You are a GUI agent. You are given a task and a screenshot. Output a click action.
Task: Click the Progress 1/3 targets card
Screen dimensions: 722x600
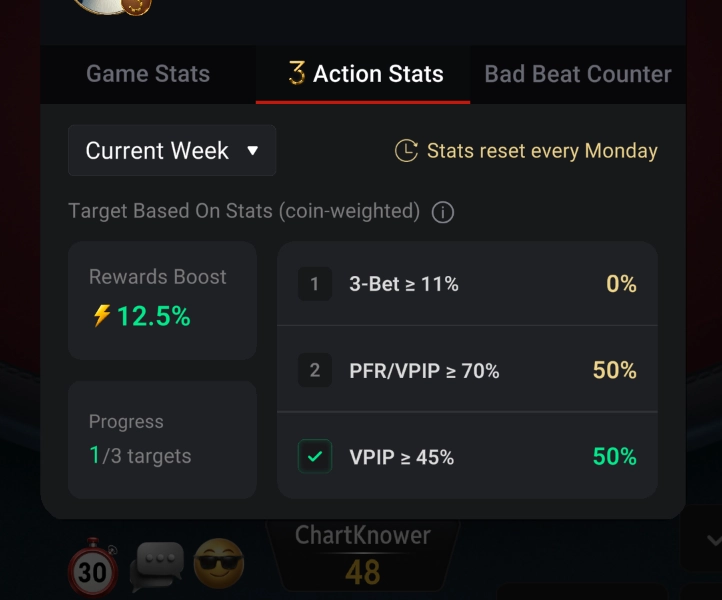[x=163, y=440]
